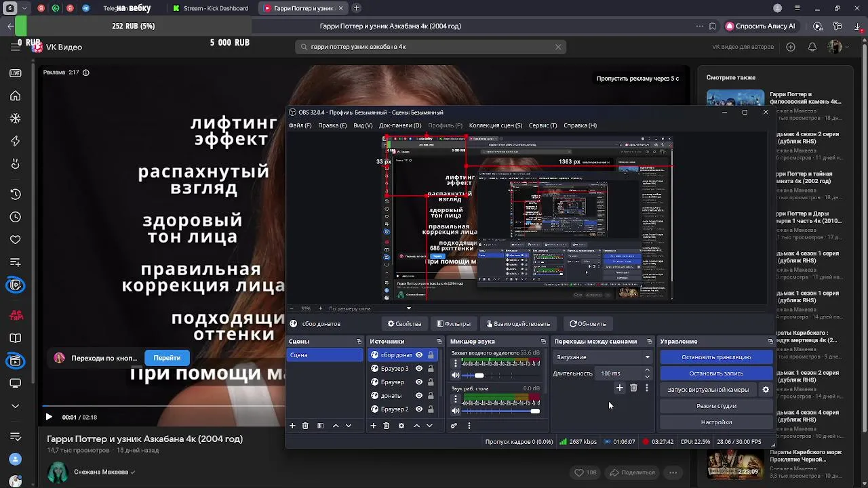Open the Файл (F) menu in OBS
This screenshot has width=868, height=488.
pyautogui.click(x=300, y=125)
